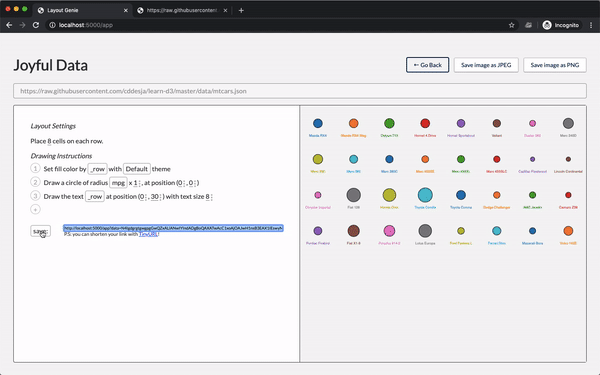The height and width of the screenshot is (375, 600).
Task: Add a new drawing instruction step
Action: coord(35,209)
